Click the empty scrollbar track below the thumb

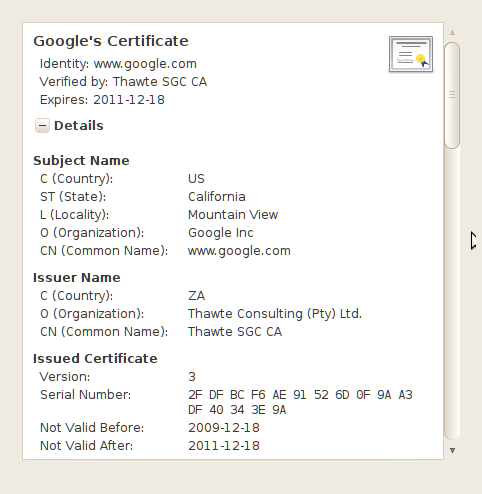click(x=452, y=293)
